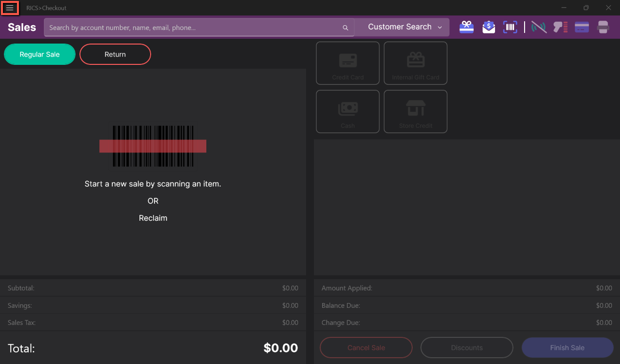Choose Cash payment tile
Image resolution: width=620 pixels, height=364 pixels.
tap(348, 111)
